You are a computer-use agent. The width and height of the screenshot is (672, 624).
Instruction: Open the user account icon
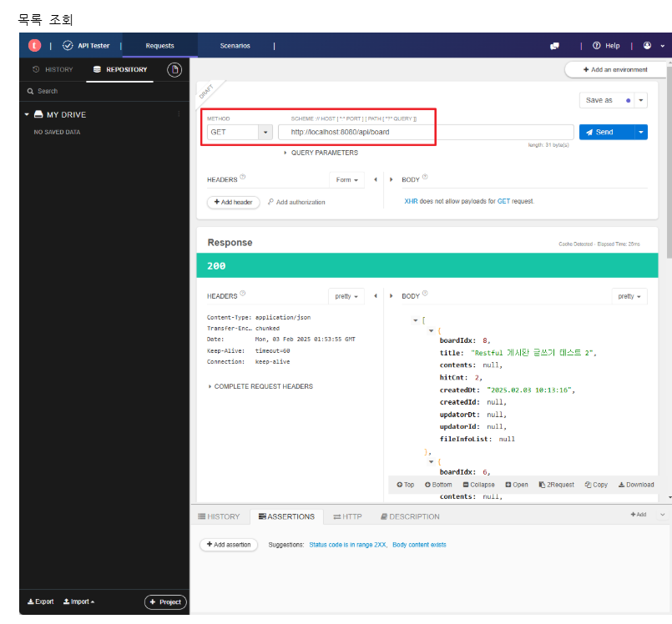[x=647, y=45]
